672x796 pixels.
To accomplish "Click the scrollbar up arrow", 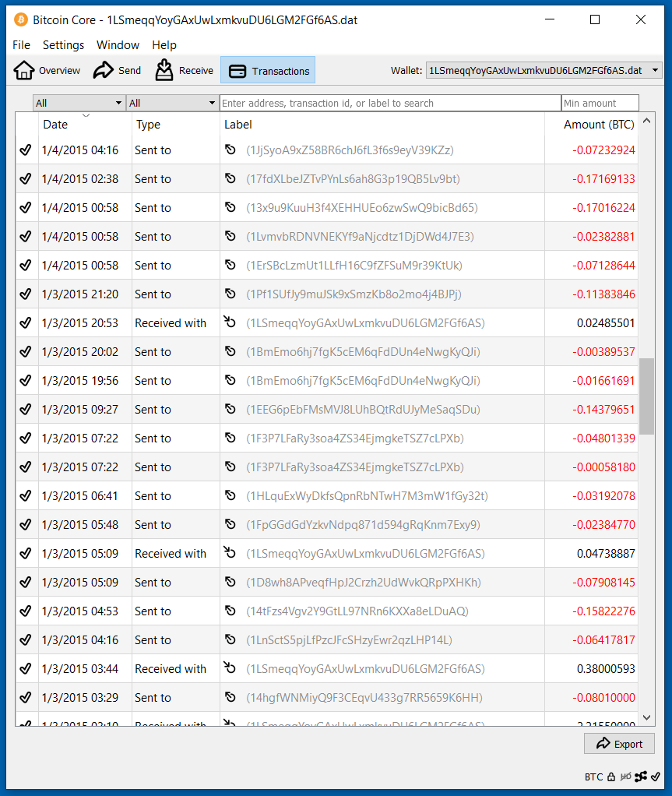I will [646, 121].
